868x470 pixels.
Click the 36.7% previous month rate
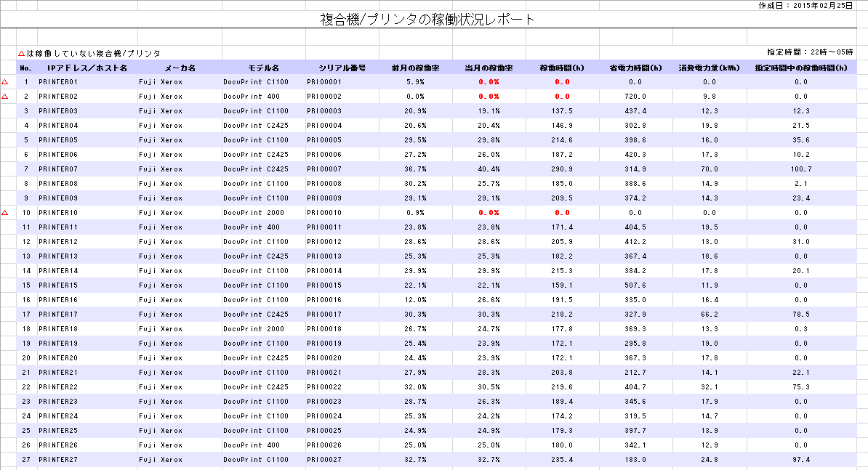click(x=415, y=169)
